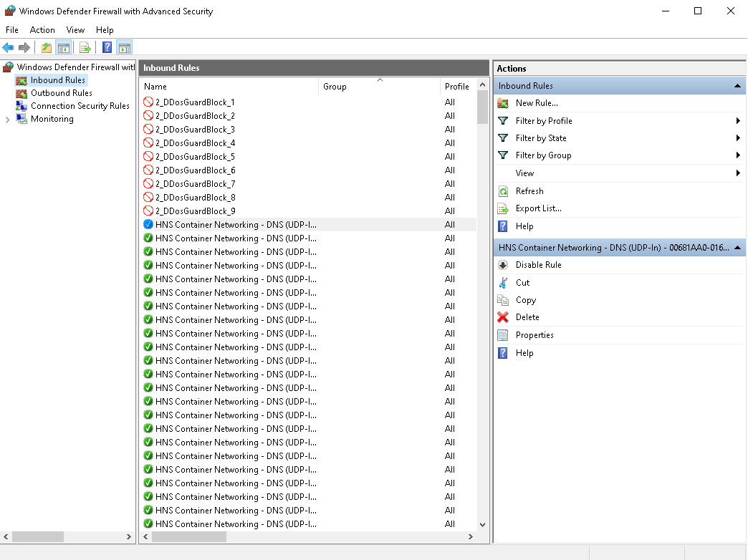Viewport: 748px width, 560px height.
Task: Click Export List... in Actions pane
Action: (x=539, y=208)
